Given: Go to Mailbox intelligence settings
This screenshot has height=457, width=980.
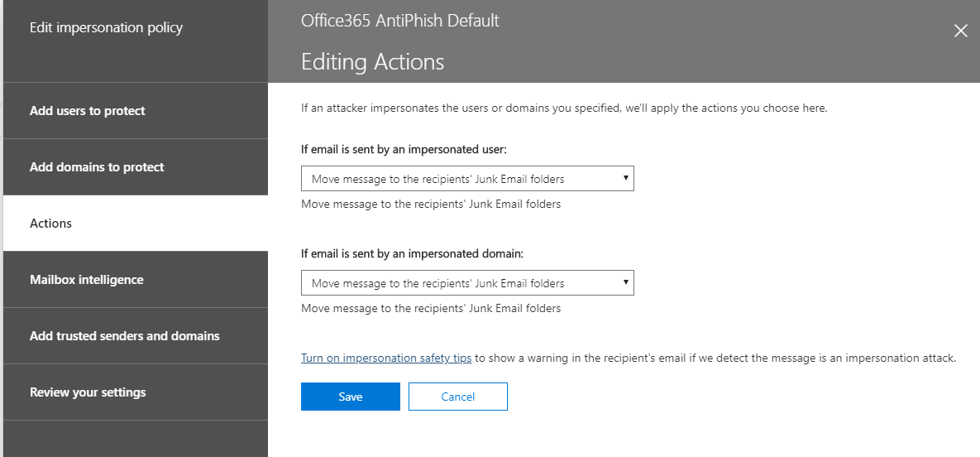Looking at the screenshot, I should click(136, 280).
